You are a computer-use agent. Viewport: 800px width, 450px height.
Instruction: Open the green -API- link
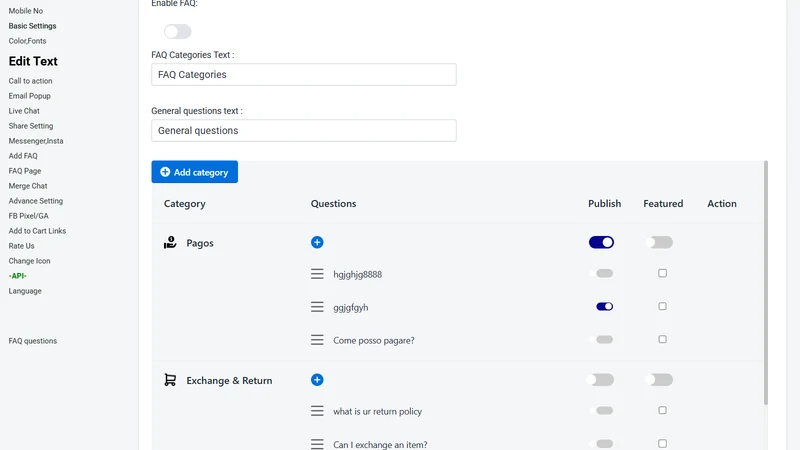(17, 276)
